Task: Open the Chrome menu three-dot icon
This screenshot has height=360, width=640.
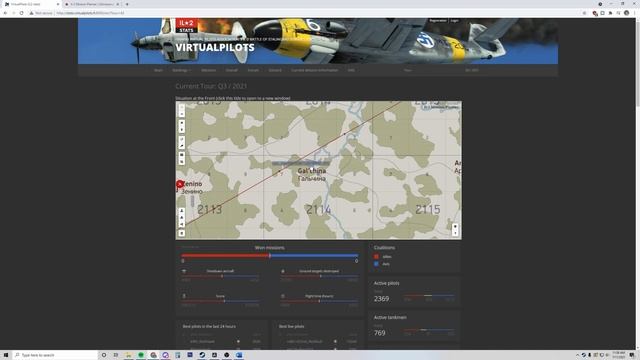Action: click(634, 13)
